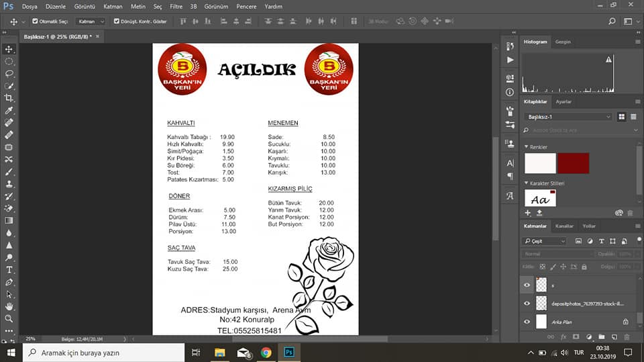644x362 pixels.
Task: Open the Katman auto-select dropdown
Action: (91, 21)
